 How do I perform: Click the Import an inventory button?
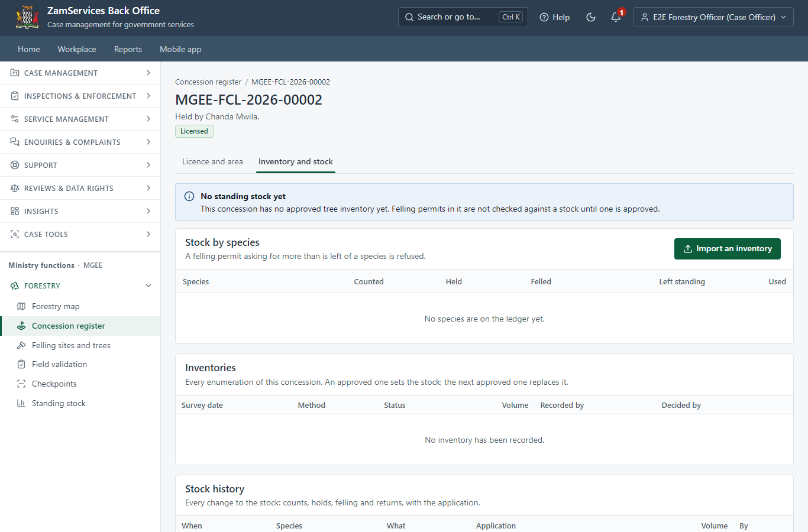pos(728,249)
